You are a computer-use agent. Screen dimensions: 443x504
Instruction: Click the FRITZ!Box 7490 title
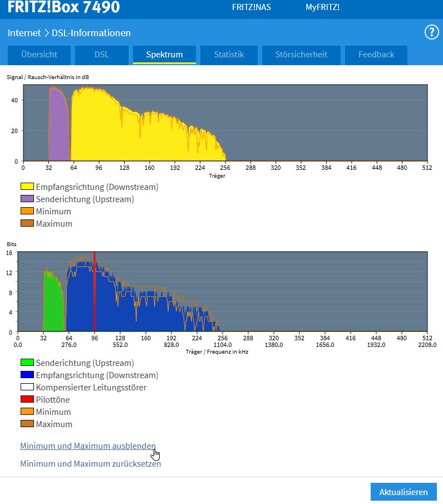tap(63, 7)
